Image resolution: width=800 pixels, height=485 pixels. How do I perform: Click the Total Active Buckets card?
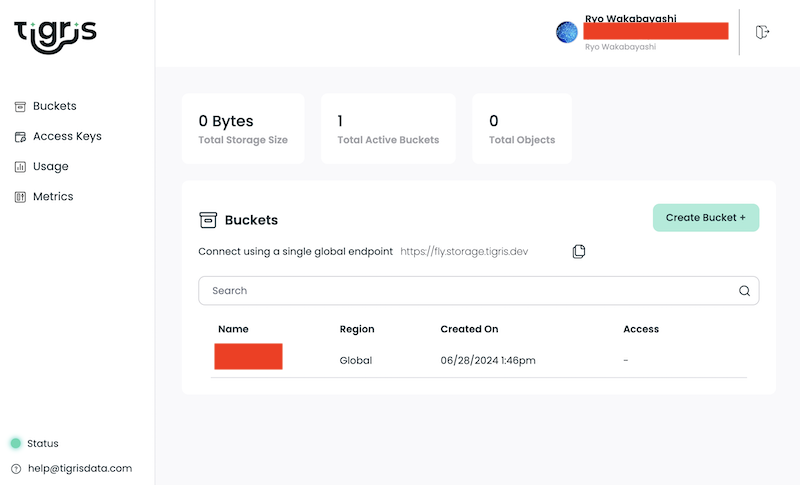pyautogui.click(x=388, y=129)
